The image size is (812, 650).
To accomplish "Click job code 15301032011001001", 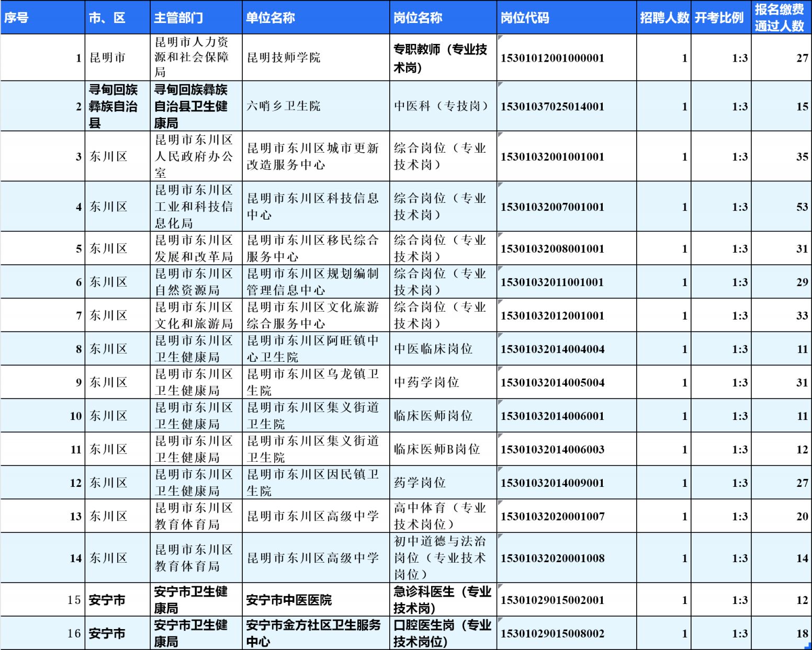I will pyautogui.click(x=567, y=282).
